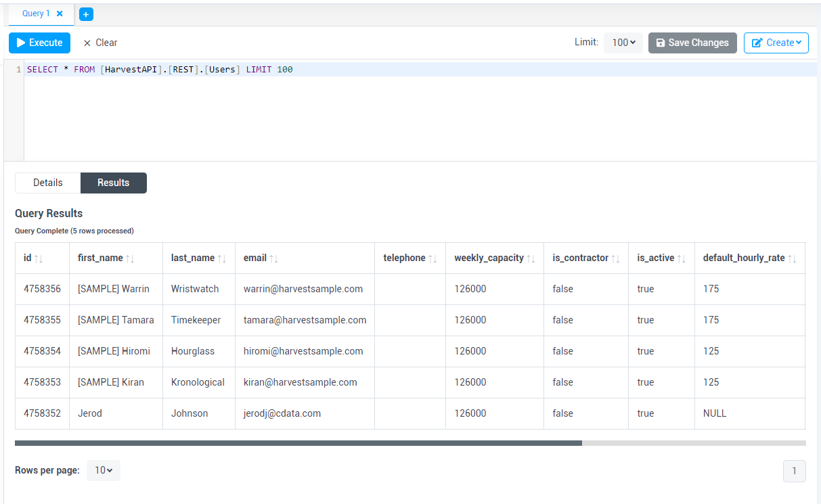Viewport: 821px width, 504px height.
Task: Click the Query Complete status text
Action: (x=74, y=231)
